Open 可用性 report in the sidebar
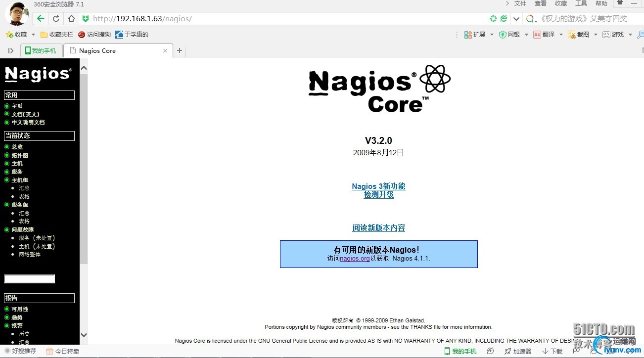The image size is (644, 358). point(20,309)
